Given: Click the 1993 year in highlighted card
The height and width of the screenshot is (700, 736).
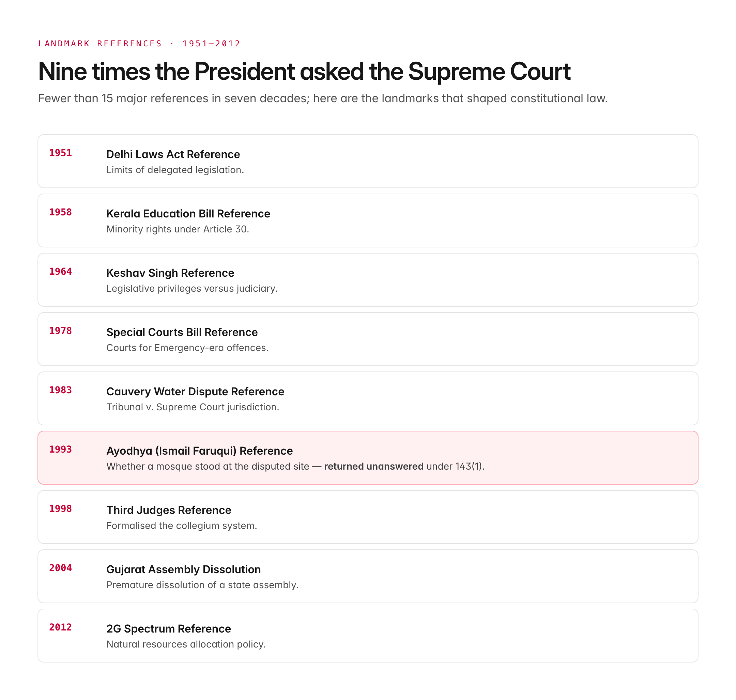Looking at the screenshot, I should pos(60,450).
